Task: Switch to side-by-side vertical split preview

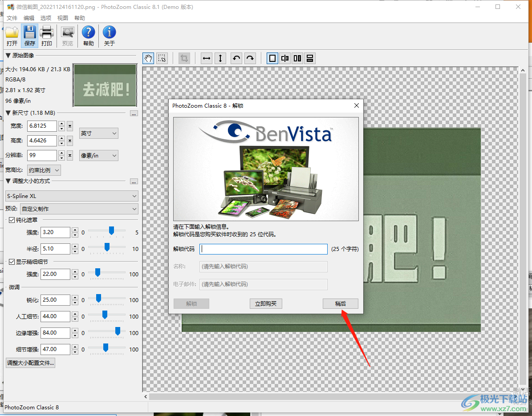Action: (297, 58)
